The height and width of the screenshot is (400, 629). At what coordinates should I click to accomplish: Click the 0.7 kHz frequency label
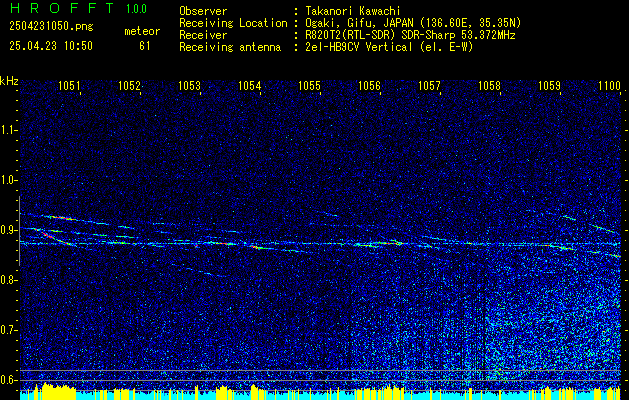click(8, 330)
